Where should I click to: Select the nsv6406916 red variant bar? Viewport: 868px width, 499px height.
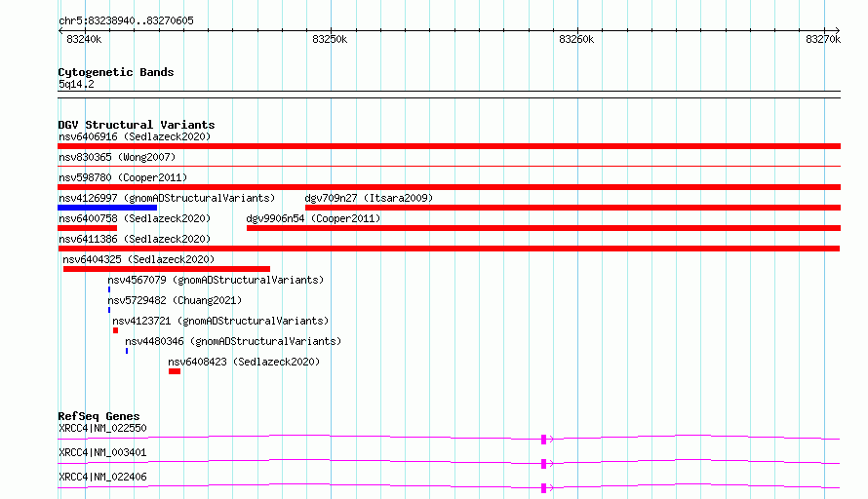tap(449, 146)
